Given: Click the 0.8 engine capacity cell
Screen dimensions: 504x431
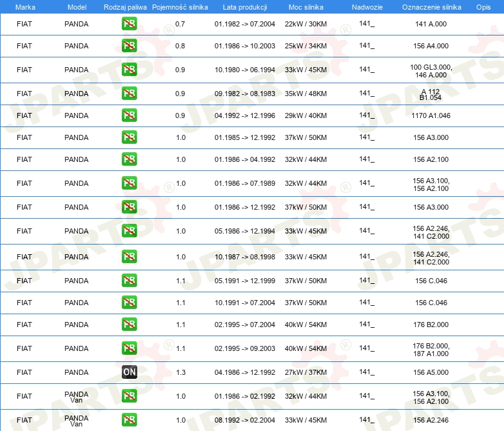Looking at the screenshot, I should [x=180, y=46].
